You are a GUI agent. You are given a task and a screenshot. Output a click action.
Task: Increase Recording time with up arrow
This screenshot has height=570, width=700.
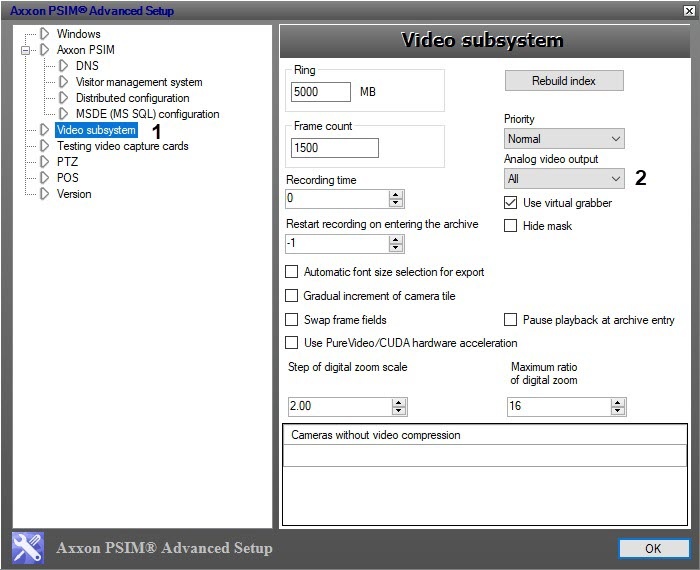(396, 194)
